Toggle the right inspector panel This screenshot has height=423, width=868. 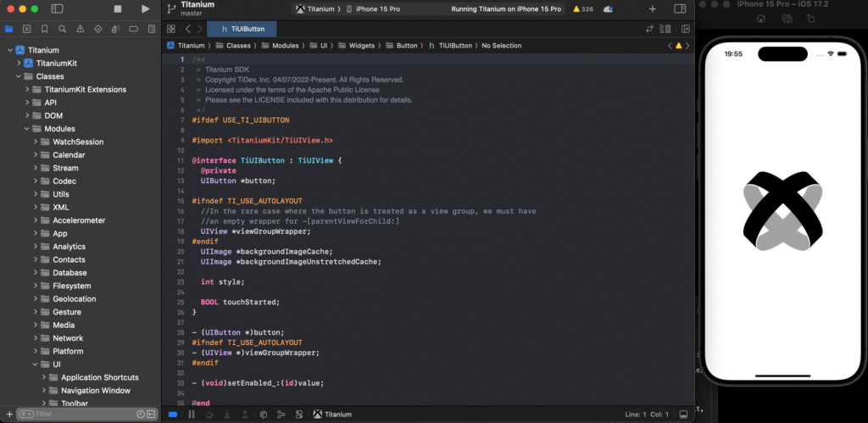[x=680, y=8]
